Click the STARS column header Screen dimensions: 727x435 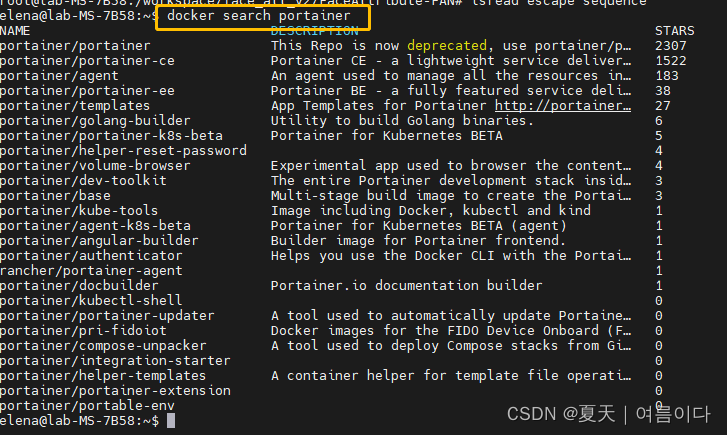click(x=675, y=31)
